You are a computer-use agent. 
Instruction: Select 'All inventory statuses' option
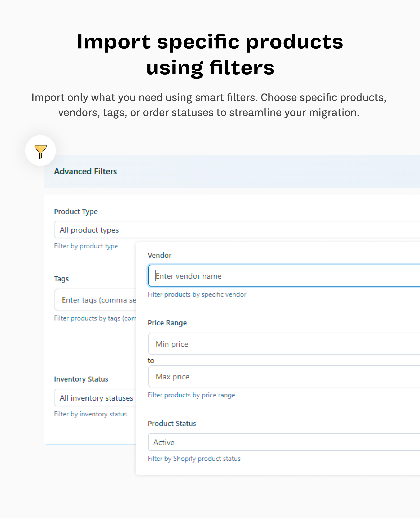pyautogui.click(x=96, y=398)
